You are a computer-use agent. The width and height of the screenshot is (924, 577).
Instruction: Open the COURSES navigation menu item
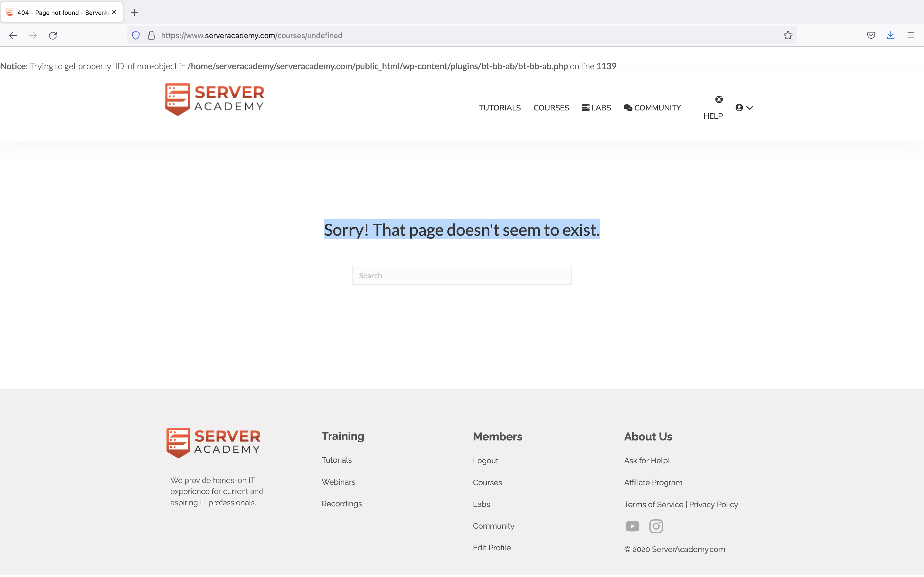[x=551, y=108]
